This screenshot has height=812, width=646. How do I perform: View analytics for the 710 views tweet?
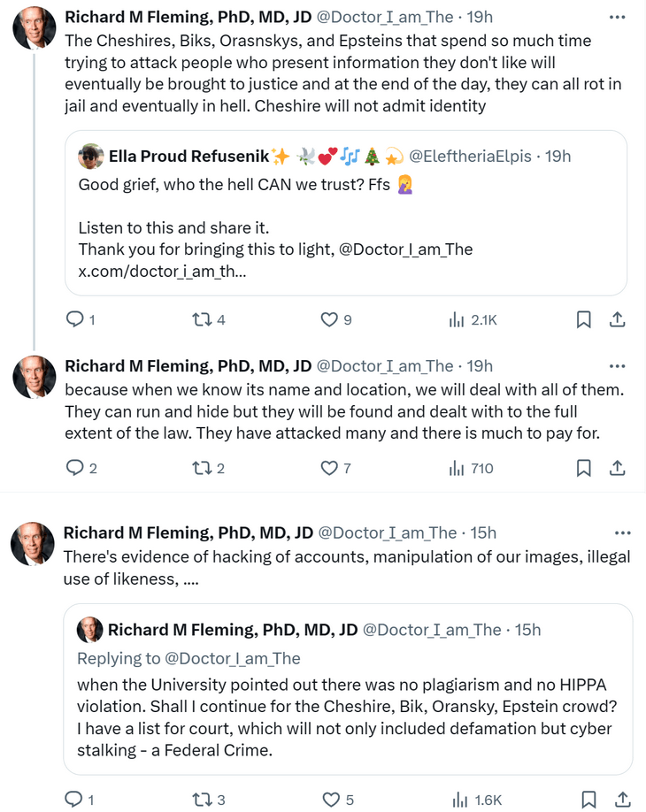[x=471, y=468]
